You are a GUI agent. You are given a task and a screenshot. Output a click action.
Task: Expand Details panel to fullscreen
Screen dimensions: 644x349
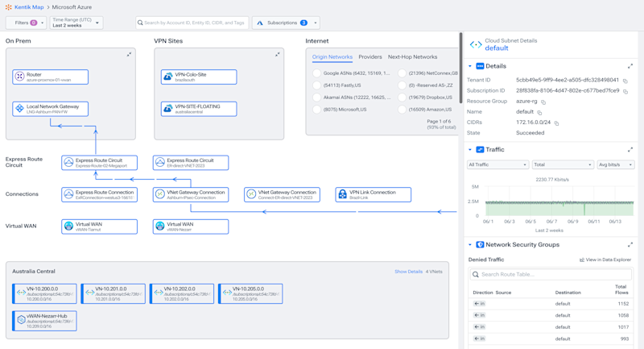[x=630, y=66]
